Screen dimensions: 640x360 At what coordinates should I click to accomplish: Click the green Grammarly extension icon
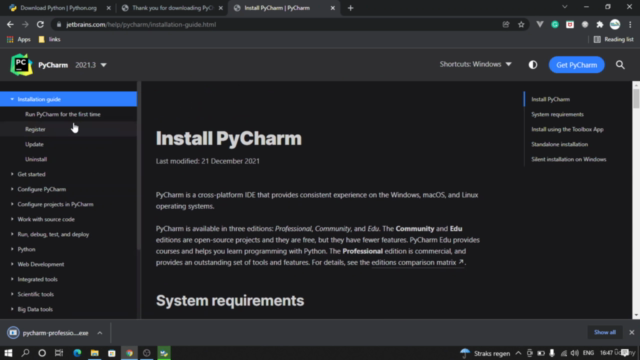[x=555, y=24]
